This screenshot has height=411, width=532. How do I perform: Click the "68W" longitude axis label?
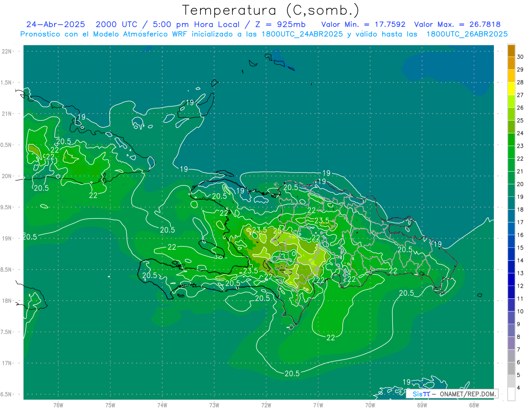point(474,405)
